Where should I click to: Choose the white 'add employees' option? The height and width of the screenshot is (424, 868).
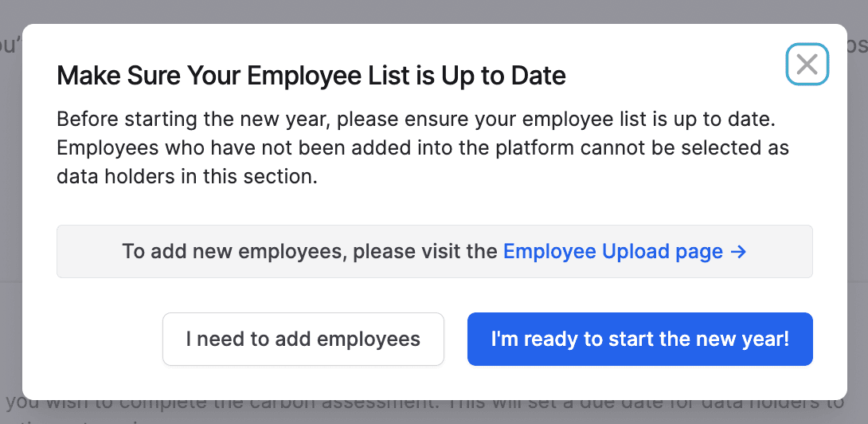tap(303, 339)
